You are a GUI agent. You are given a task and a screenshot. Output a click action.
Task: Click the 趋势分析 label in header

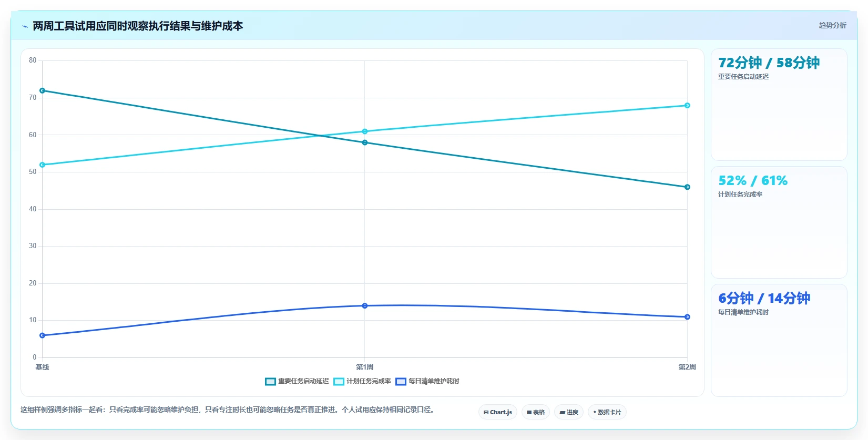[832, 25]
